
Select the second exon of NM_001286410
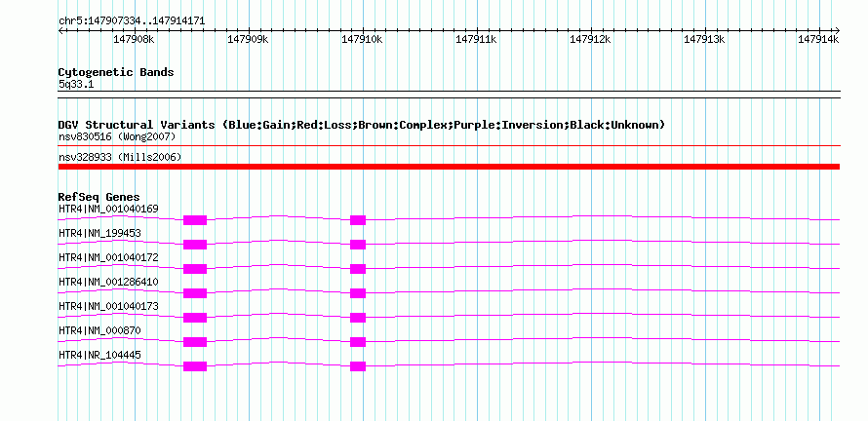point(358,293)
